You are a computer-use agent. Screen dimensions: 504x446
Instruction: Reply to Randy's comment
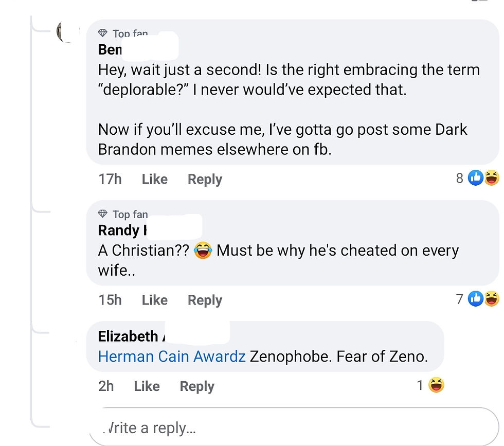pyautogui.click(x=205, y=300)
